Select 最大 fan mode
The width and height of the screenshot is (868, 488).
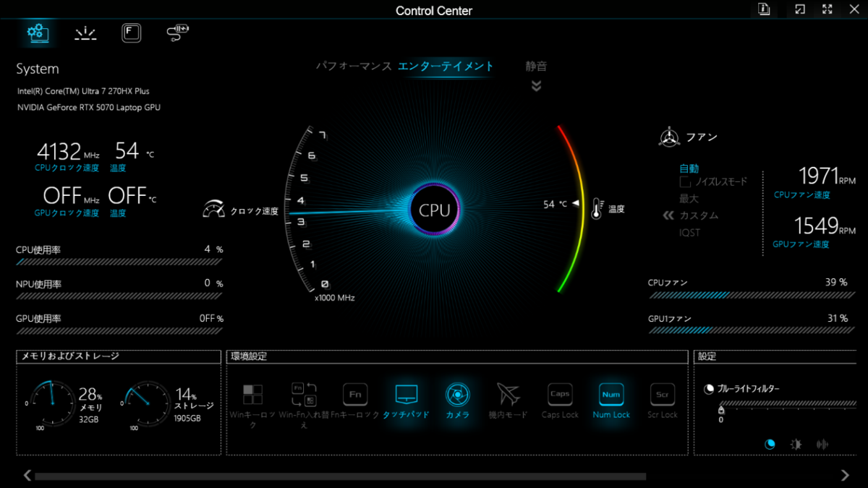coord(689,198)
